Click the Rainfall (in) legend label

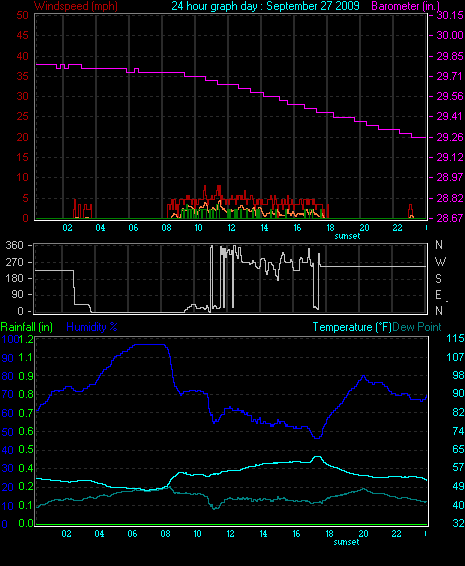(x=27, y=327)
